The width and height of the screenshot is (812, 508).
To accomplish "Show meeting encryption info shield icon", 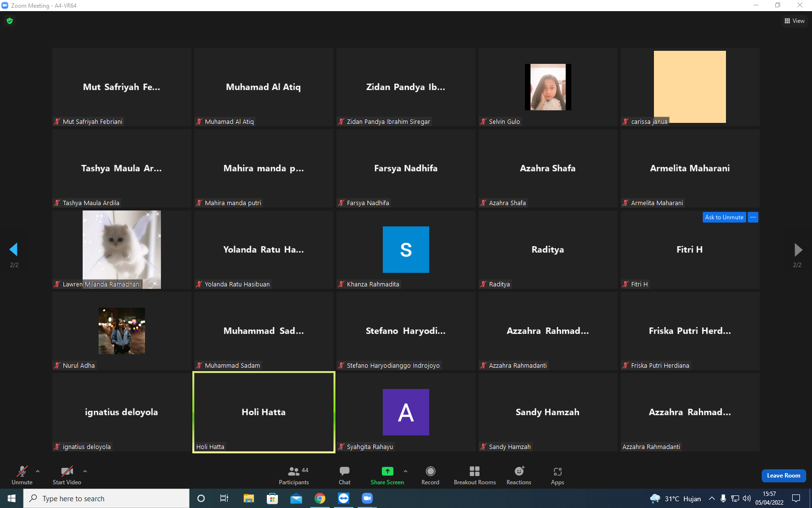I will (x=10, y=21).
